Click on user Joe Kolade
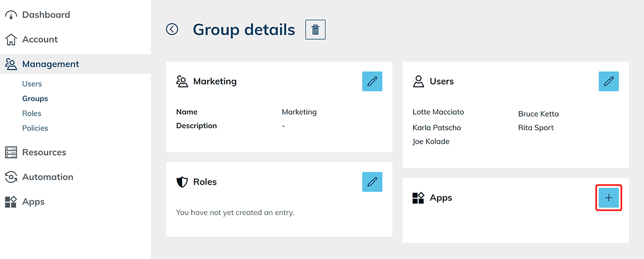This screenshot has height=259, width=644. click(x=431, y=142)
